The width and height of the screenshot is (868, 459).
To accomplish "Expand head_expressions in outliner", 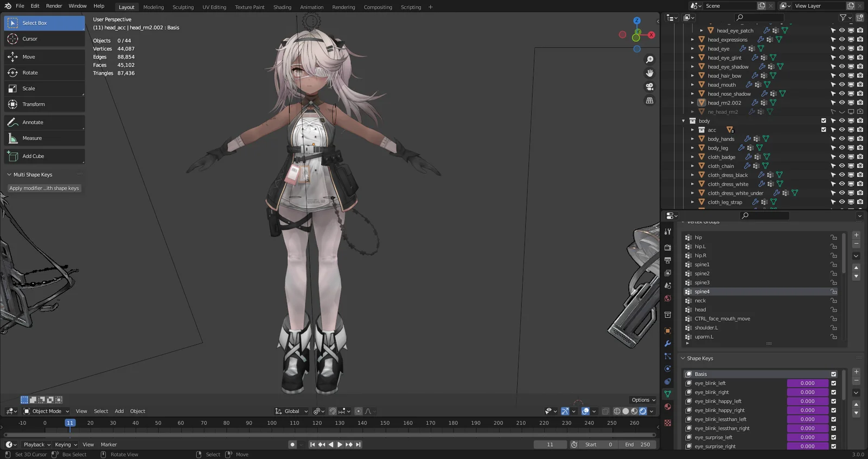I will pos(692,40).
